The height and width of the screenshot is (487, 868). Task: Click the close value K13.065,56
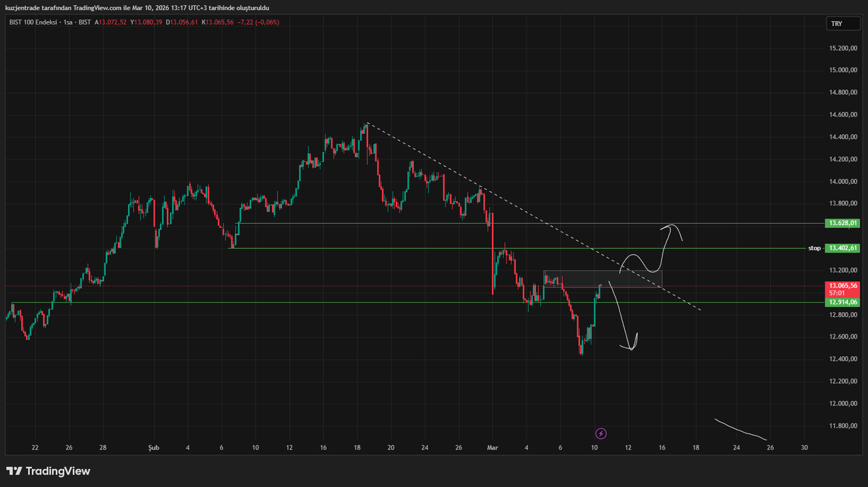point(219,22)
